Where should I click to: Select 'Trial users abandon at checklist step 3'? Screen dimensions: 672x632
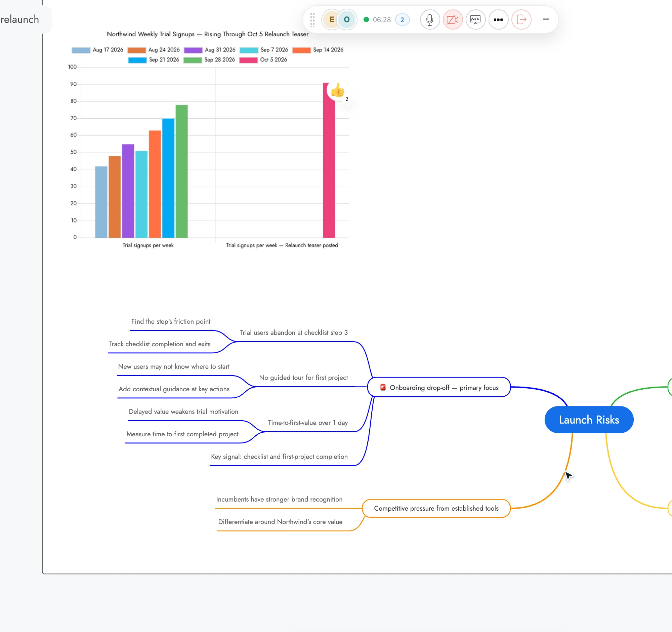point(294,333)
